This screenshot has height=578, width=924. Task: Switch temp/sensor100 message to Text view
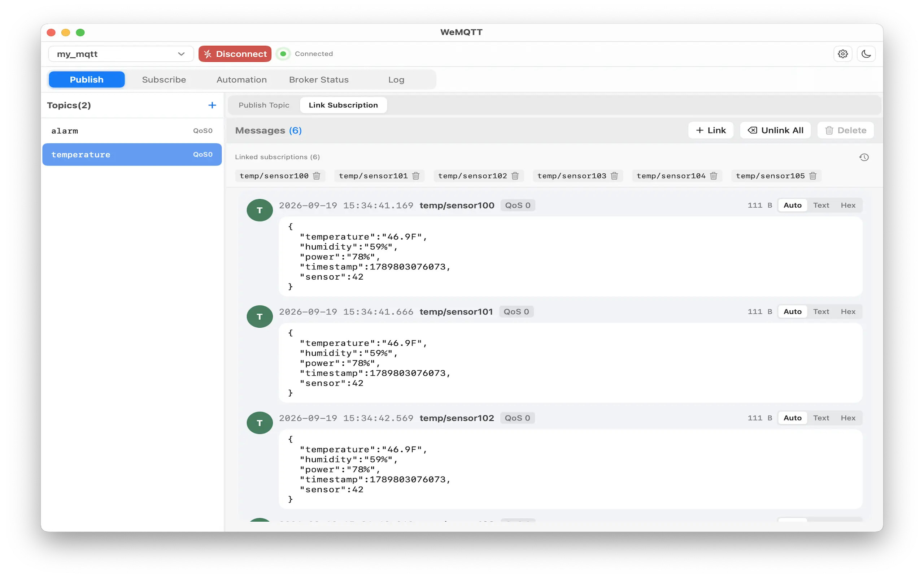click(x=821, y=205)
